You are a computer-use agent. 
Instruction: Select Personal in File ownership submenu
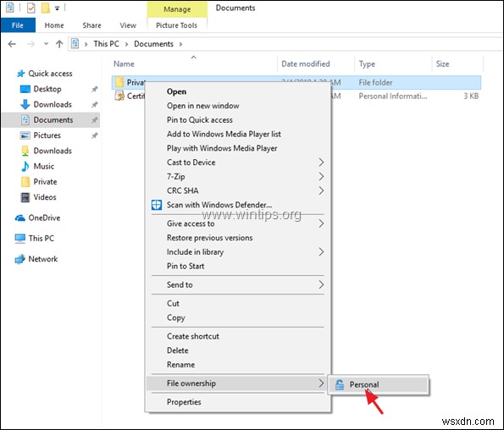point(379,384)
